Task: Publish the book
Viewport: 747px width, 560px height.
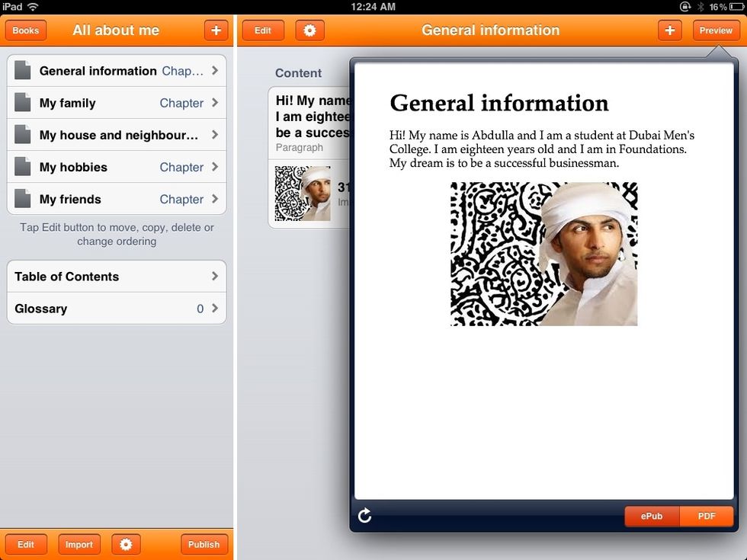Action: pyautogui.click(x=204, y=544)
